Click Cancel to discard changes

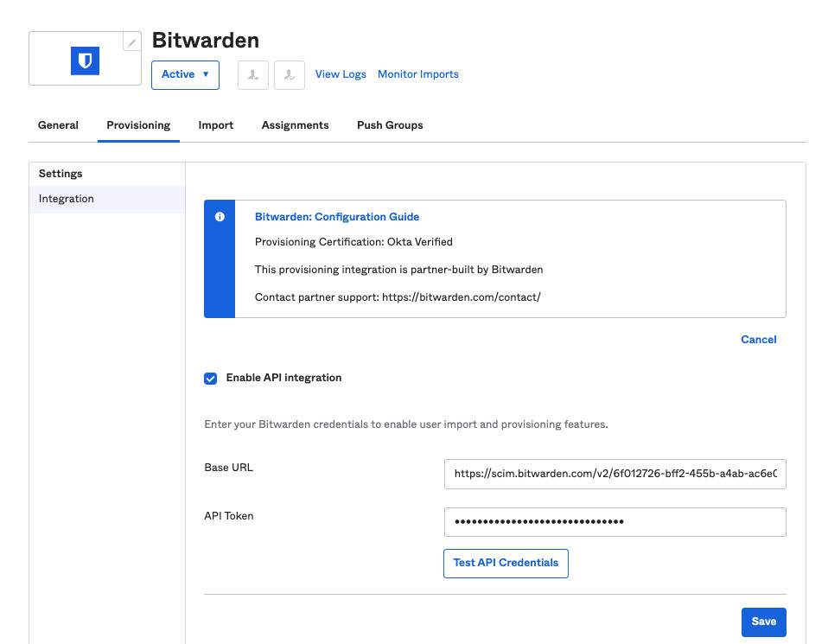758,340
